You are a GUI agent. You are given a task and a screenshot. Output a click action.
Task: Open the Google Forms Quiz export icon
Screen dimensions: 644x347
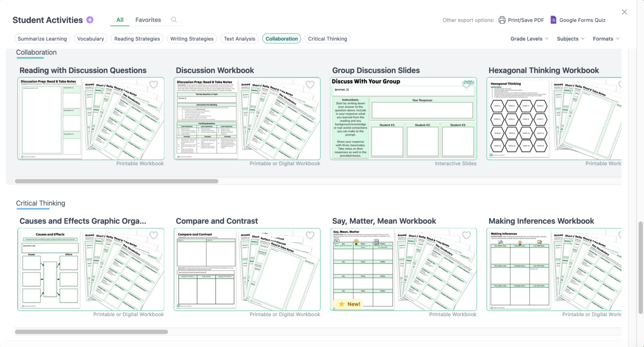pyautogui.click(x=553, y=20)
